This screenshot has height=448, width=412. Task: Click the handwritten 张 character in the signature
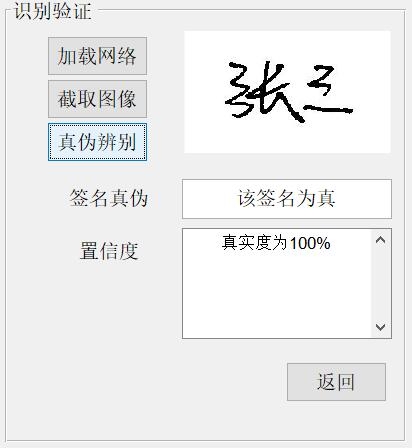[263, 92]
